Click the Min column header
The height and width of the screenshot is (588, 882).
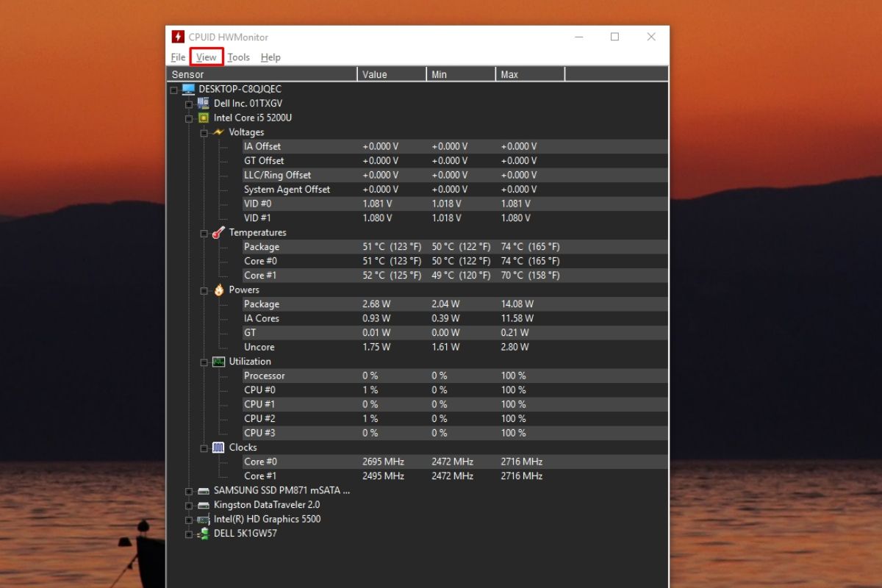coord(461,74)
